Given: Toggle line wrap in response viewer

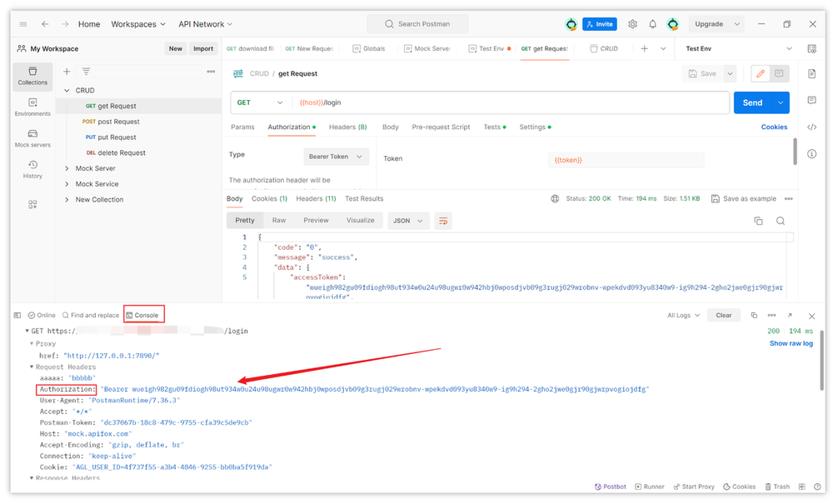Looking at the screenshot, I should point(443,221).
